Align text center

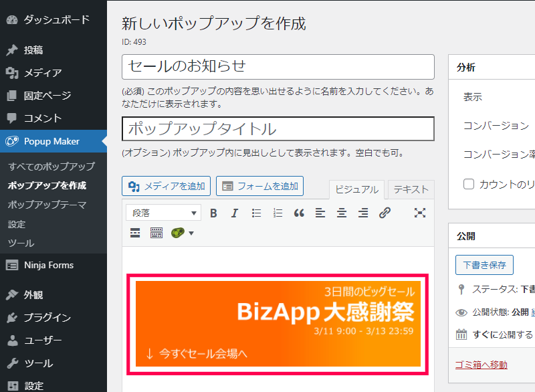click(342, 213)
